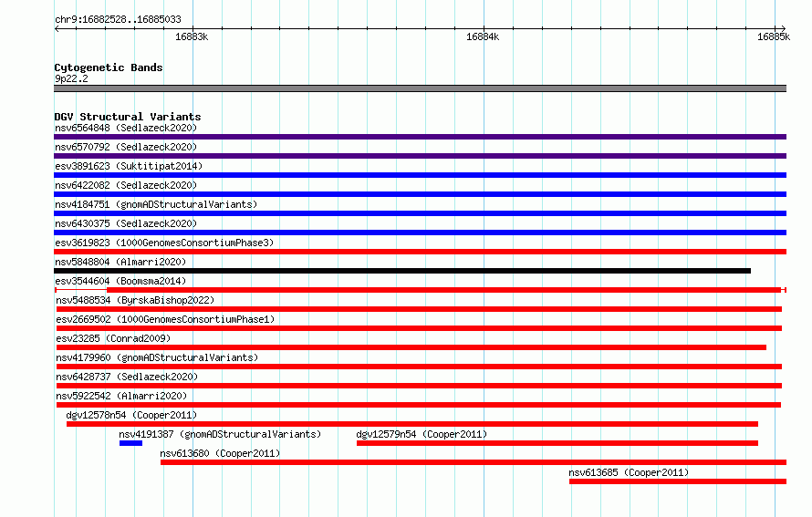Open esv2669502 (1000GenomesConsortiumPhase1) label
Viewport: 812px width, 517px height.
pyautogui.click(x=165, y=319)
